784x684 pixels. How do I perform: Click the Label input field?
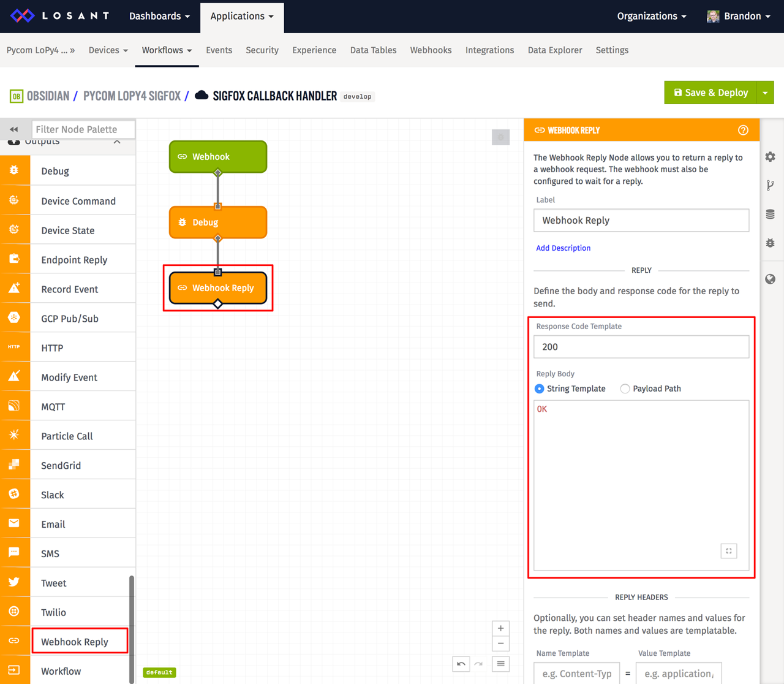point(641,220)
